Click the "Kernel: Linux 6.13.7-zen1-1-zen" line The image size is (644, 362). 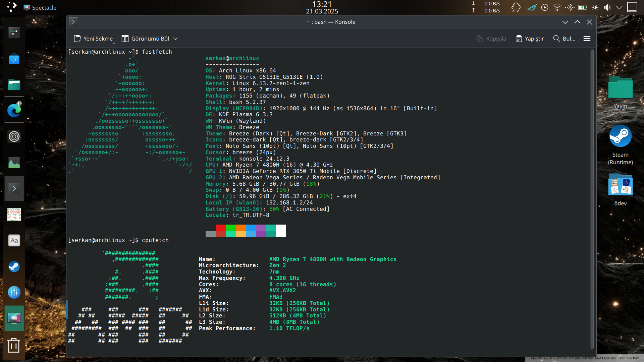pyautogui.click(x=258, y=83)
